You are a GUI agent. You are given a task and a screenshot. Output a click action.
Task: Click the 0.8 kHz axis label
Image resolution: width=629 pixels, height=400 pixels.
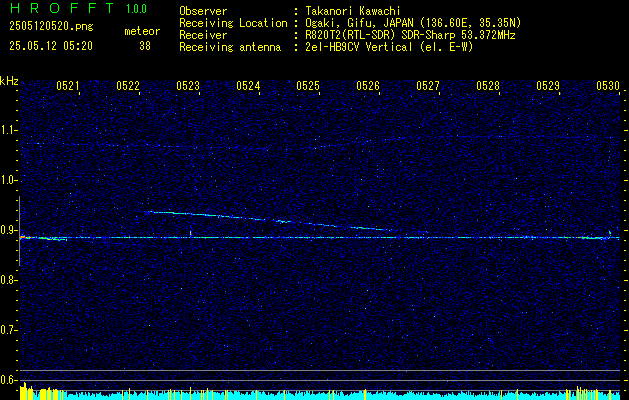click(x=8, y=280)
